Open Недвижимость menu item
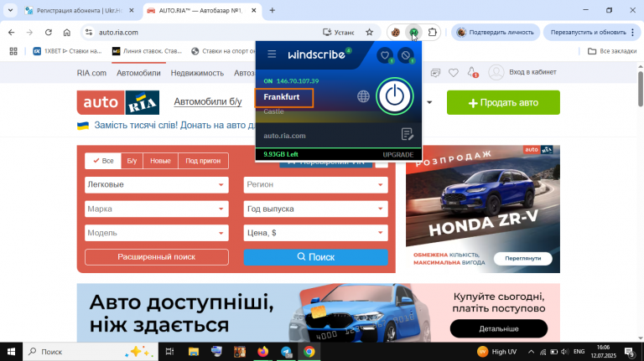The image size is (644, 361). point(197,73)
